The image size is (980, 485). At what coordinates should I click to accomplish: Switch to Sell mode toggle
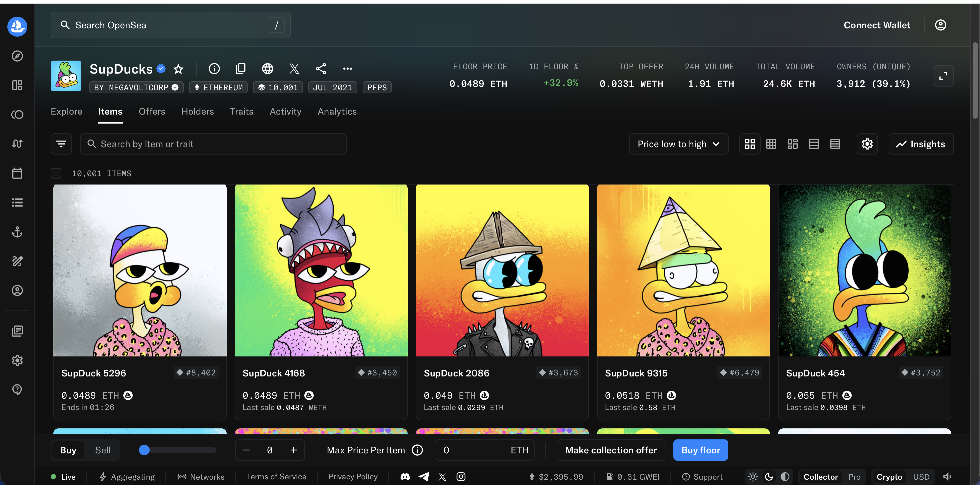click(103, 450)
